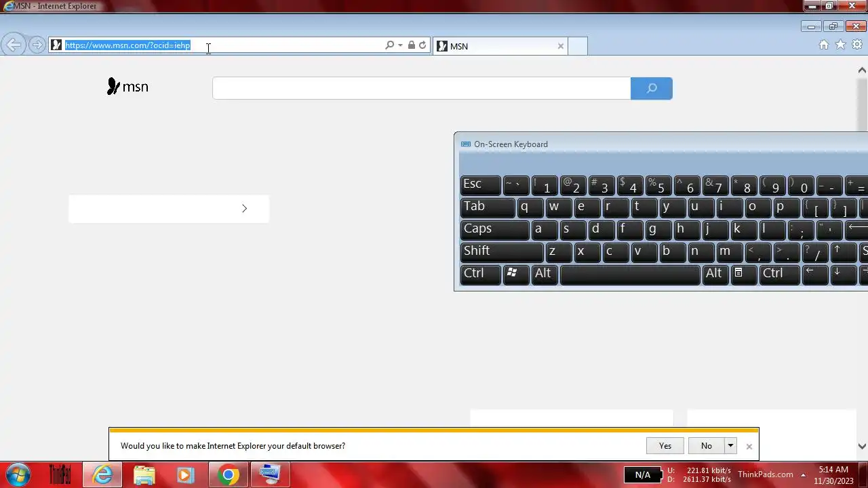This screenshot has height=488, width=868.
Task: Open the Windows Start orb
Action: 18,474
